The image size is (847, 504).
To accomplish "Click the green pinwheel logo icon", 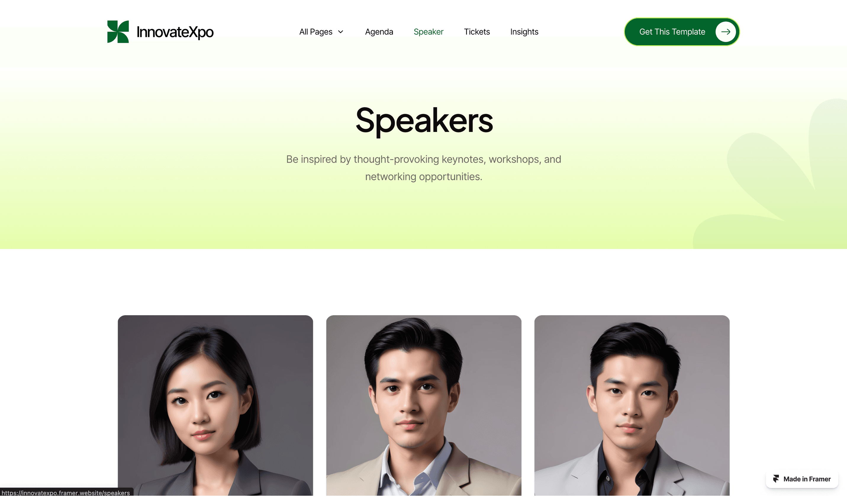I will coord(118,32).
